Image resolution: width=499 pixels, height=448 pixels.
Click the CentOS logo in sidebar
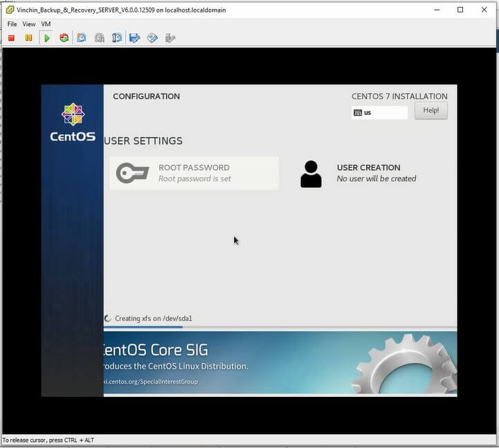[73, 122]
